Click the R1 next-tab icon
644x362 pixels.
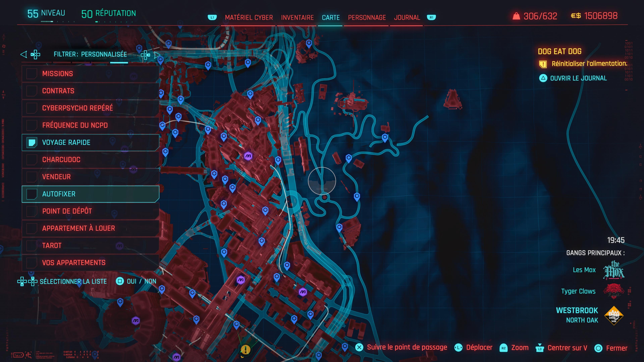coord(431,17)
